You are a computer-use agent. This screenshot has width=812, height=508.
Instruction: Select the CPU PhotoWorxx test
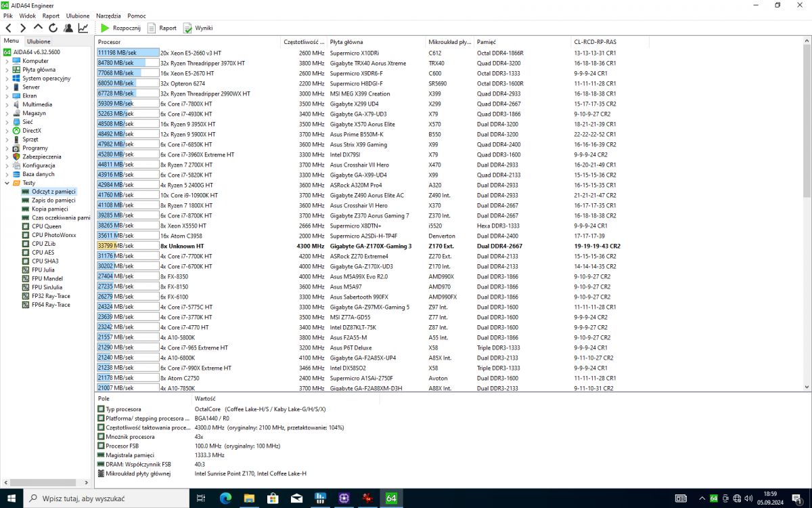(53, 235)
